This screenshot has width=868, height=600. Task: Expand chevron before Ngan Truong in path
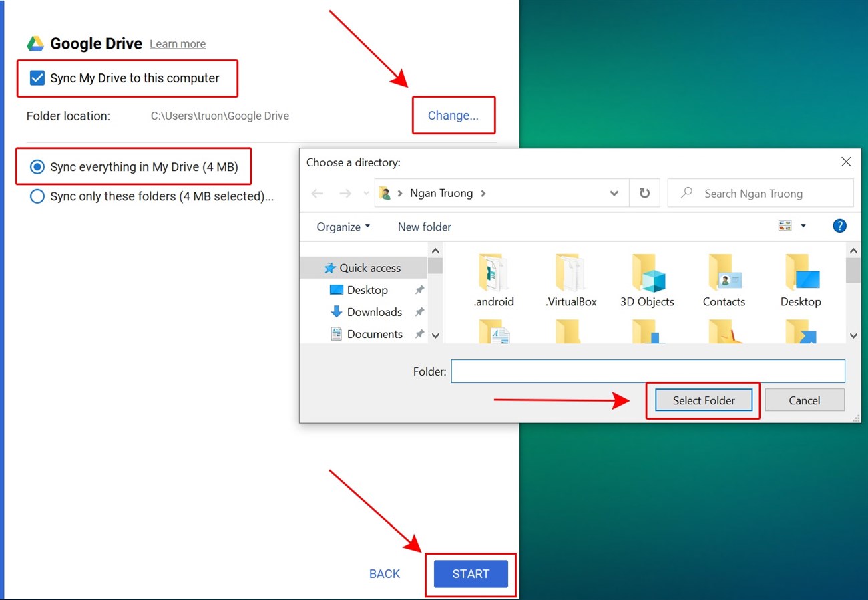(400, 194)
